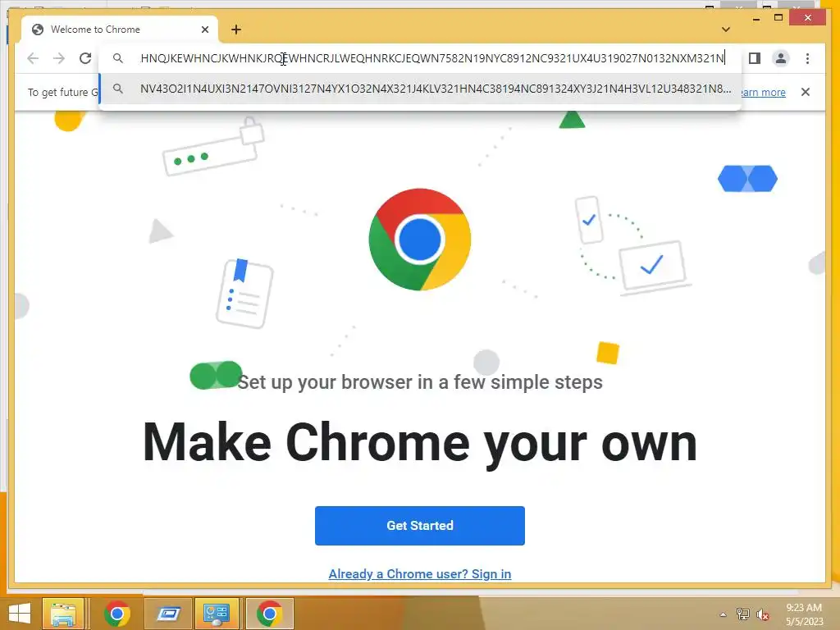Click the first Chrome taskbar icon
This screenshot has width=840, height=630.
117,614
